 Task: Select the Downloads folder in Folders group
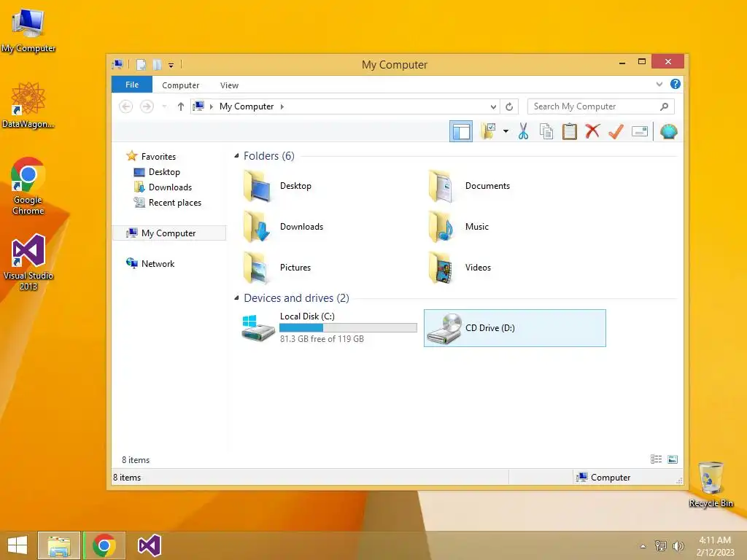(284, 227)
